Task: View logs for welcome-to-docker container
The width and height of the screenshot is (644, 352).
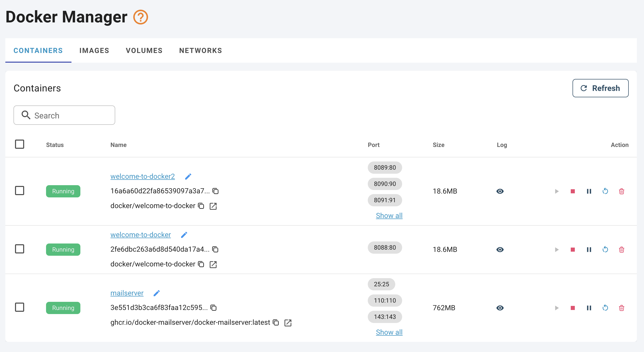Action: [500, 250]
